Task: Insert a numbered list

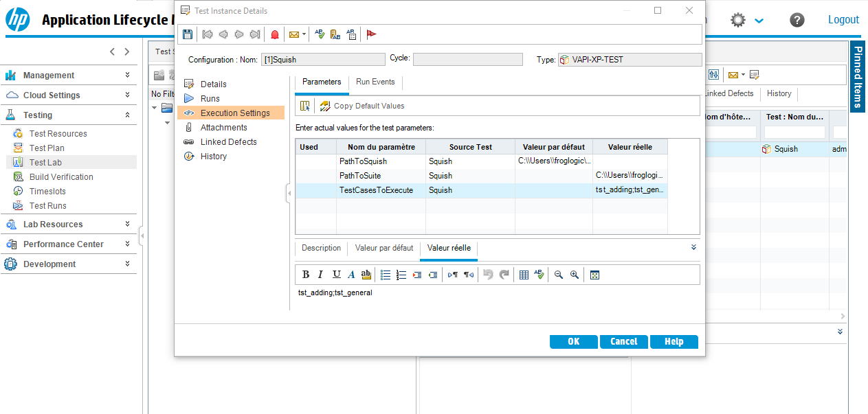Action: point(401,275)
